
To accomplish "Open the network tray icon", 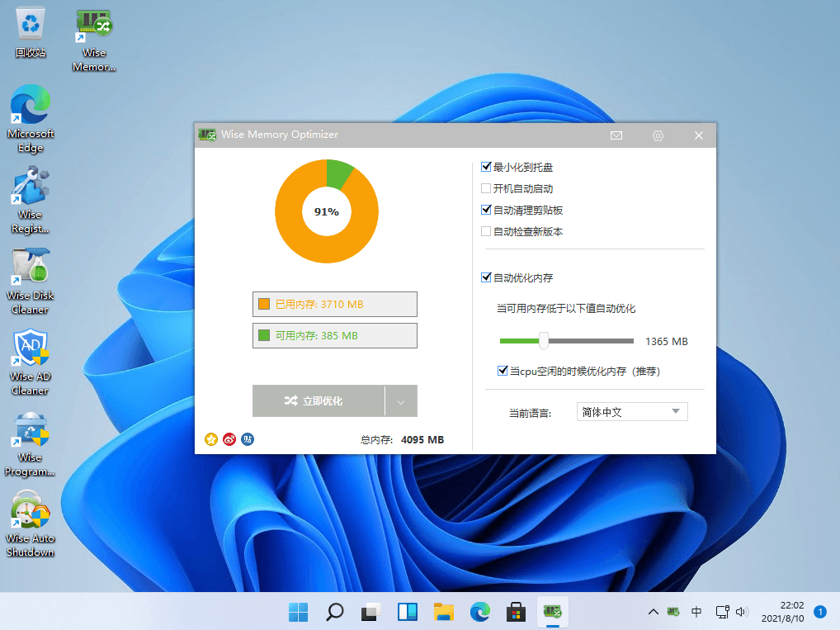I will click(x=722, y=612).
